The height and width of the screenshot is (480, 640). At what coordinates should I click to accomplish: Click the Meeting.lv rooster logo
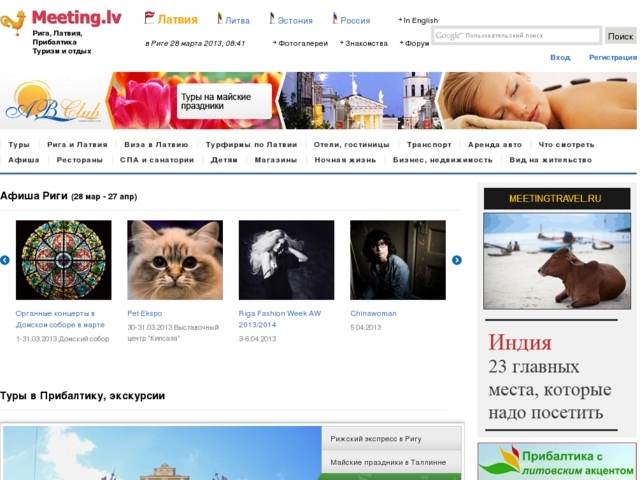click(x=14, y=24)
